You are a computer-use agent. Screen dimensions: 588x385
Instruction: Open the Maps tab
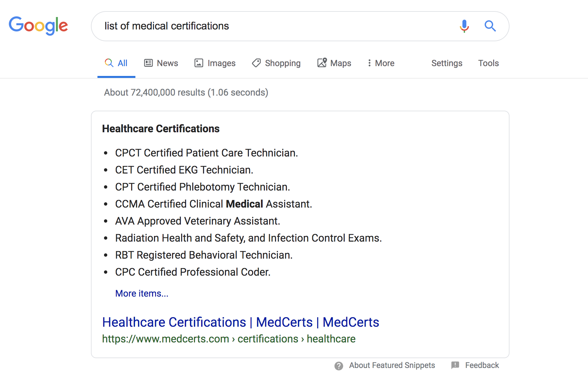[x=334, y=63]
